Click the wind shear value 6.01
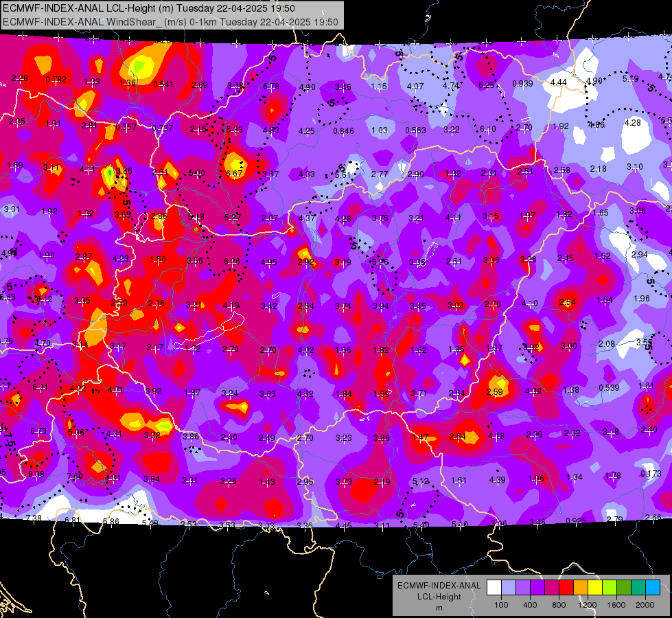Viewport: 672px width, 618px height. [x=40, y=387]
